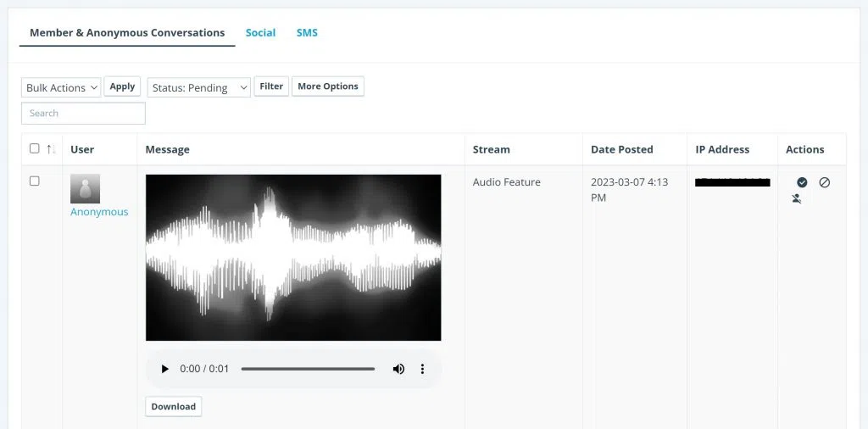Open the Bulk Actions dropdown

(61, 87)
